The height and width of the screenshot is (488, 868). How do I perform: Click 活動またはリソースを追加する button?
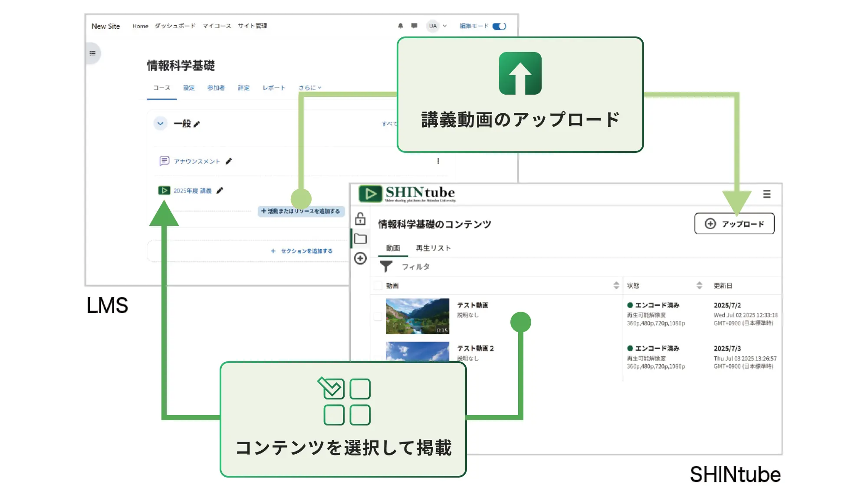click(x=301, y=212)
